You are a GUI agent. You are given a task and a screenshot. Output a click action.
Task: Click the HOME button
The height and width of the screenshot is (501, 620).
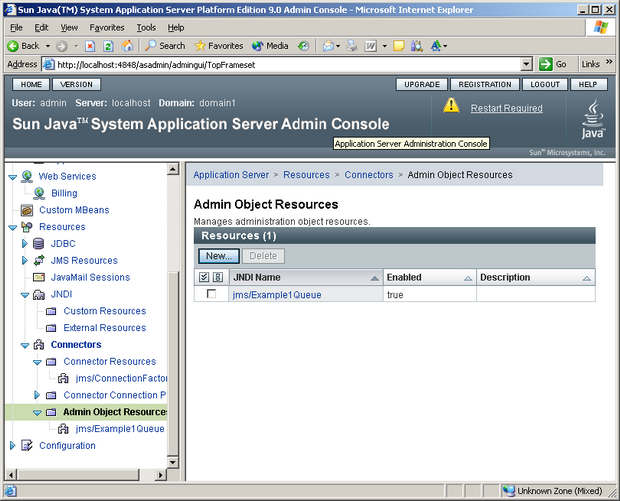click(x=31, y=84)
